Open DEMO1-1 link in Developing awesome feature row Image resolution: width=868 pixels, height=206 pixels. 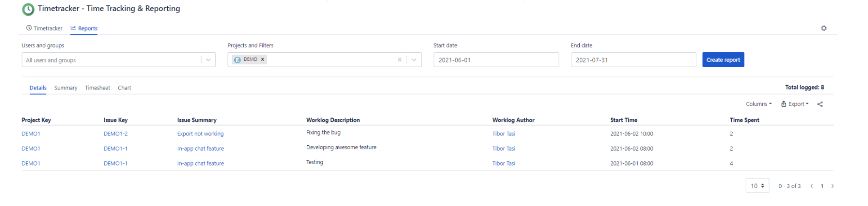(116, 148)
